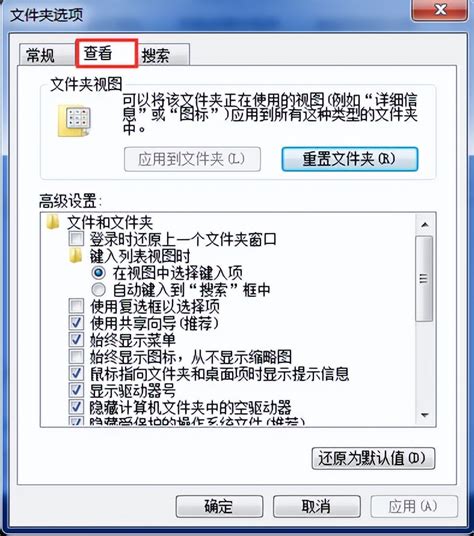
Task: Click the 重置文件夹(R) button
Action: 349,159
